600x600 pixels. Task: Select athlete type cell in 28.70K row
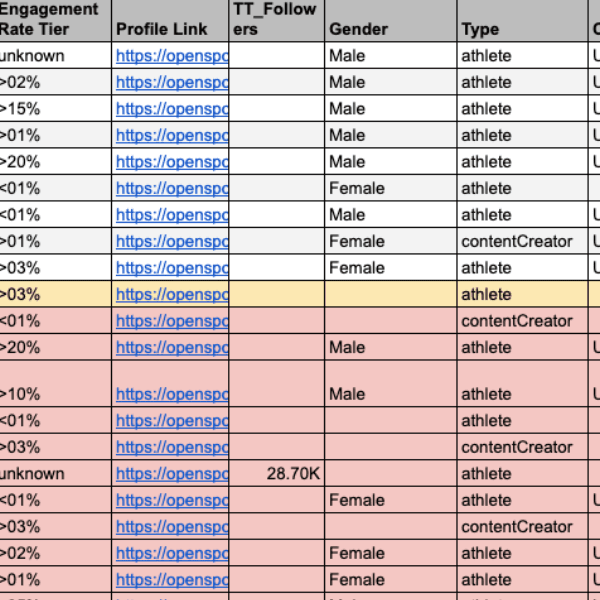coord(522,474)
